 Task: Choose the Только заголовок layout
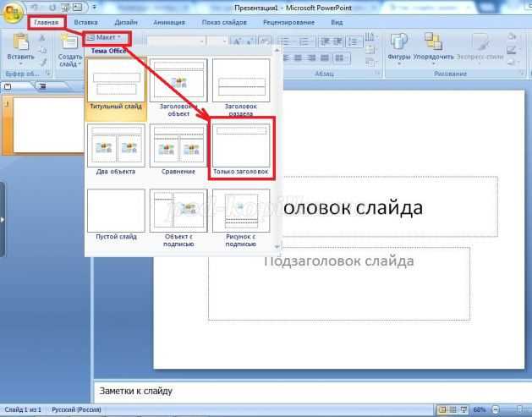point(241,150)
